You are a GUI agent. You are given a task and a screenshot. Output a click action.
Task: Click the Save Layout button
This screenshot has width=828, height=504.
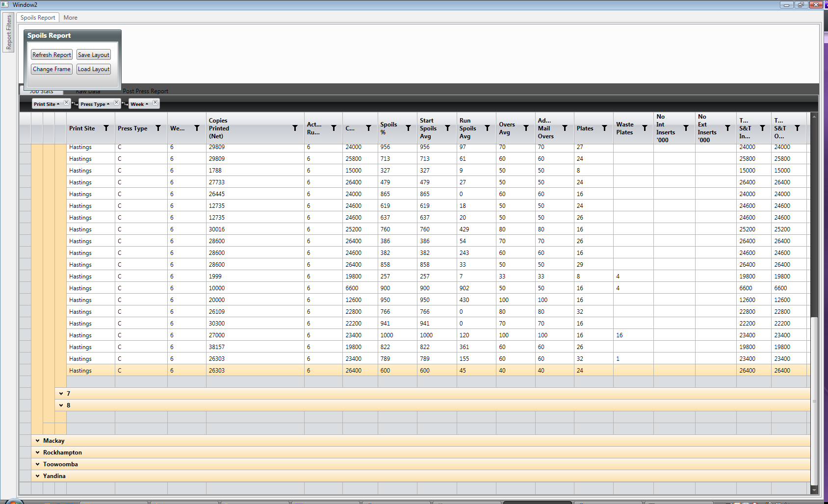pyautogui.click(x=94, y=55)
